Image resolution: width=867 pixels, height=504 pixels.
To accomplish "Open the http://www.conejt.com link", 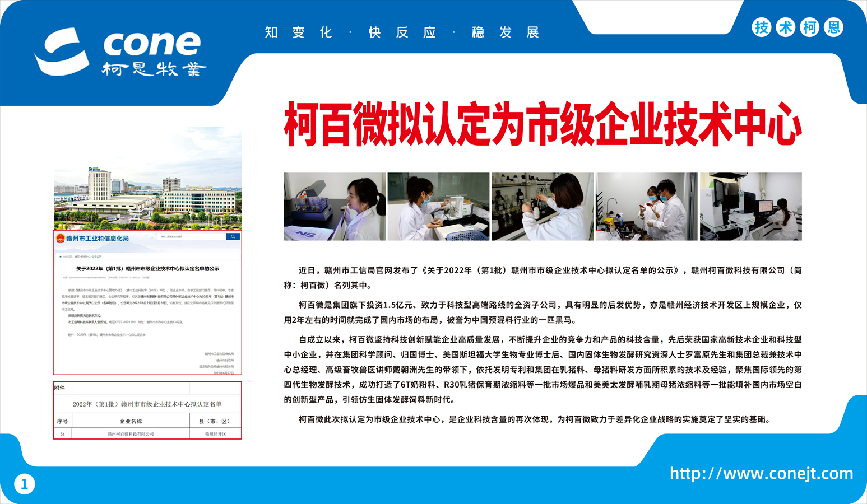I will (x=761, y=474).
